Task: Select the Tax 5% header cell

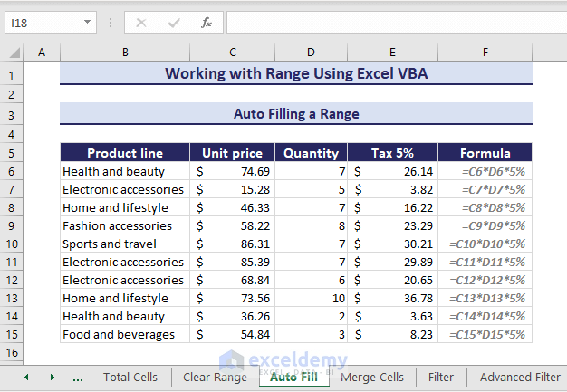Action: (x=392, y=153)
